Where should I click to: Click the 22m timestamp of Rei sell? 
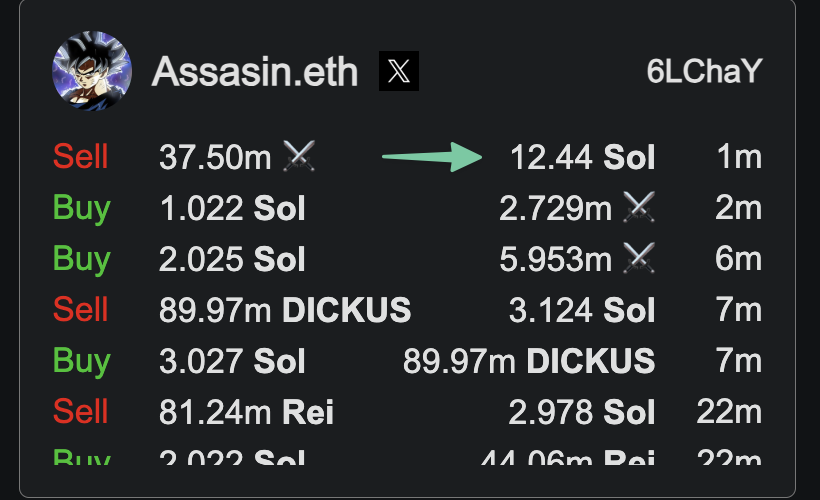coord(730,412)
